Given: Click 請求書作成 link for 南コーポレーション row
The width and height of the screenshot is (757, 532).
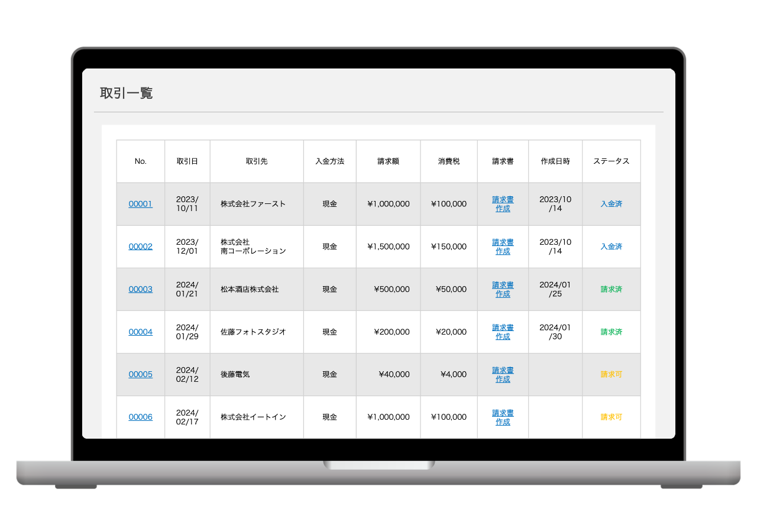Looking at the screenshot, I should 503,246.
